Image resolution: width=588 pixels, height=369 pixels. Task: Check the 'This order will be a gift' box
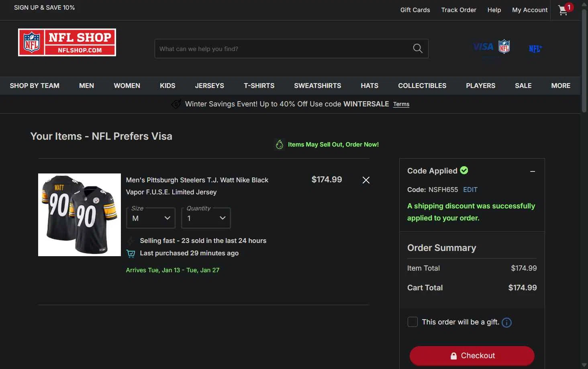[x=412, y=322]
